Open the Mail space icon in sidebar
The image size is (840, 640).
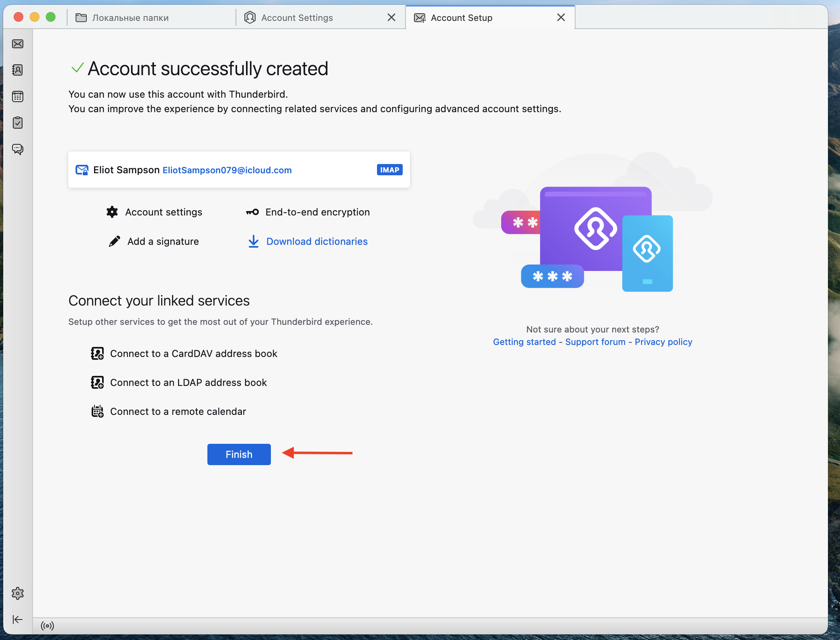[x=18, y=44]
